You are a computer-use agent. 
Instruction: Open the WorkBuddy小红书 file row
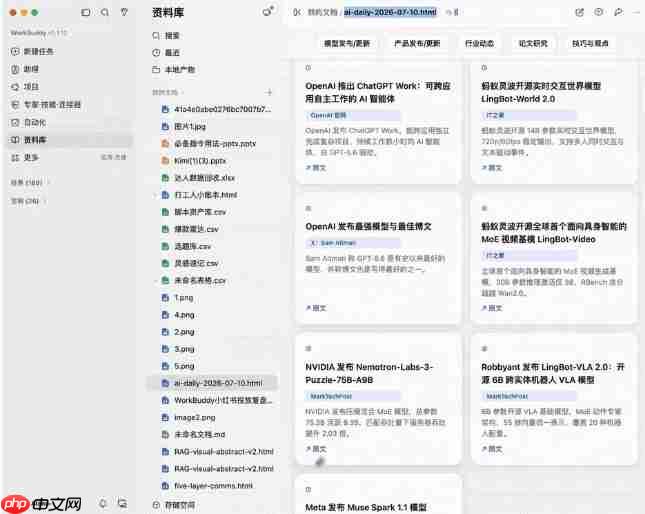tap(212, 400)
